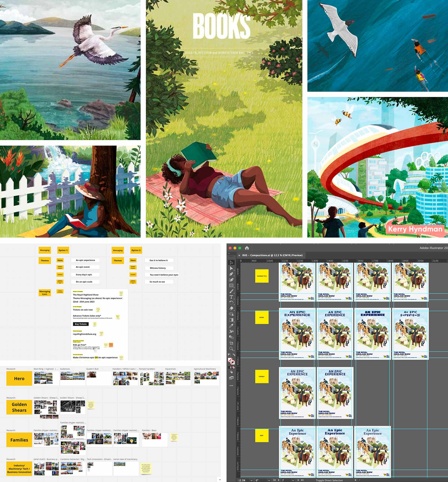The image size is (448, 482).
Task: Apply None with the red-slash button
Action: [x=234, y=367]
